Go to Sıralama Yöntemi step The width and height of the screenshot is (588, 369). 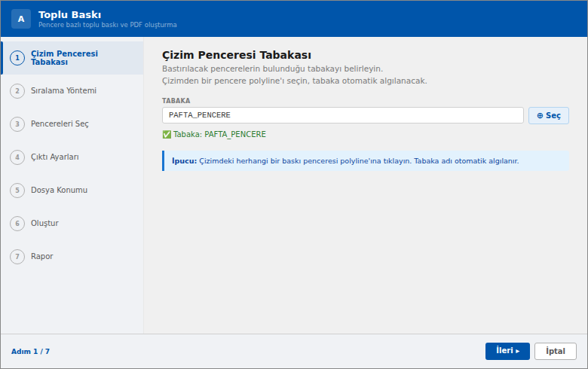click(72, 91)
